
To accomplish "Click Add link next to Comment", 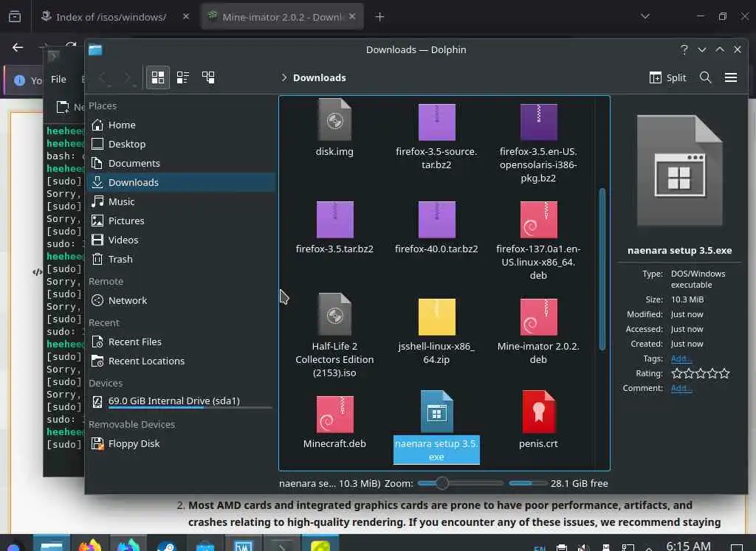I will coord(681,388).
